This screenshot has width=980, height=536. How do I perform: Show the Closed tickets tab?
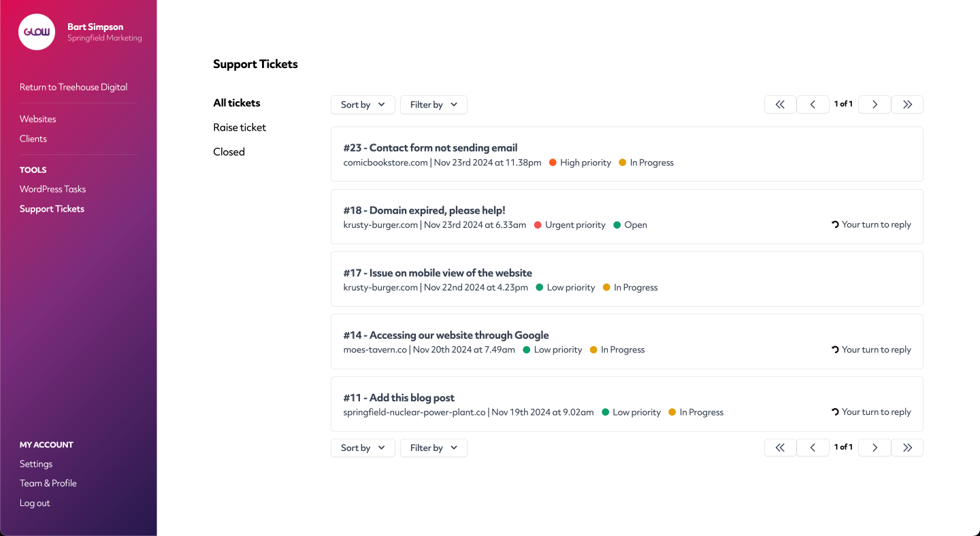point(229,152)
